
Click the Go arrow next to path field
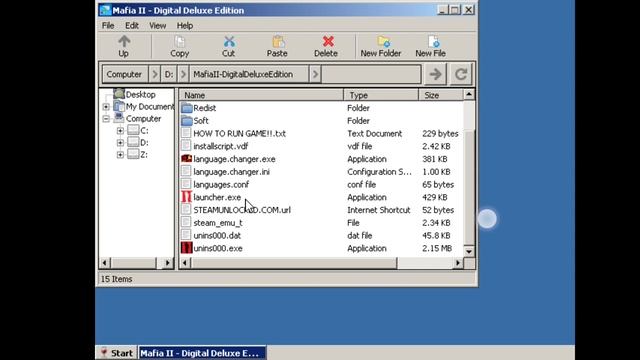point(435,74)
